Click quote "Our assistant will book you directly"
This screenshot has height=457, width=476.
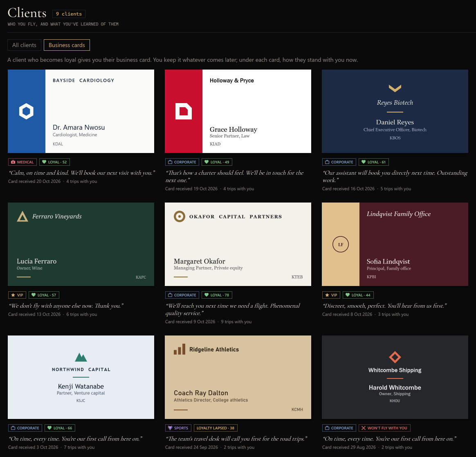pos(395,176)
